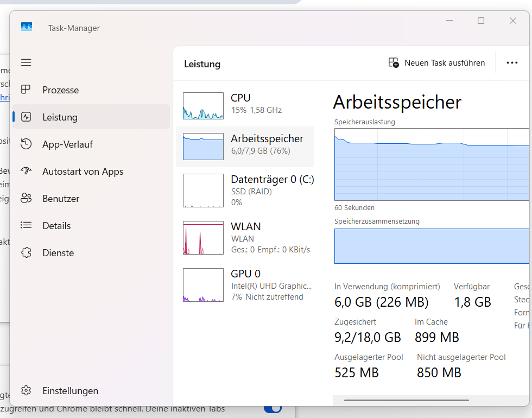Minimize the Task-Manager window

[449, 21]
